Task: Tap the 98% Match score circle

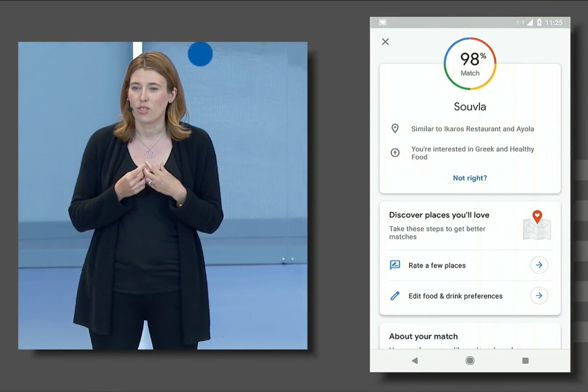Action: click(x=470, y=64)
